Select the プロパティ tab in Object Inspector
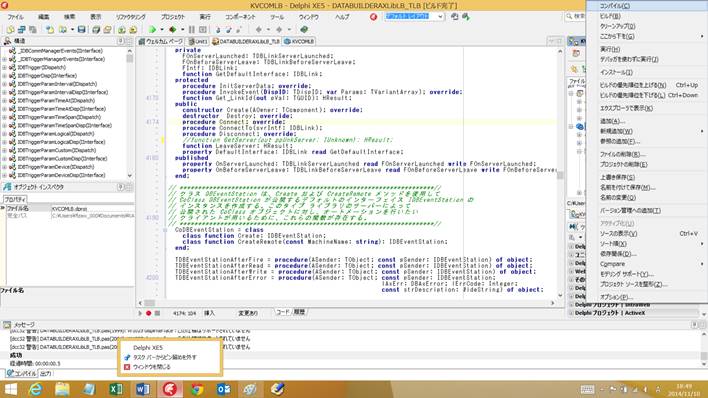 coord(15,199)
